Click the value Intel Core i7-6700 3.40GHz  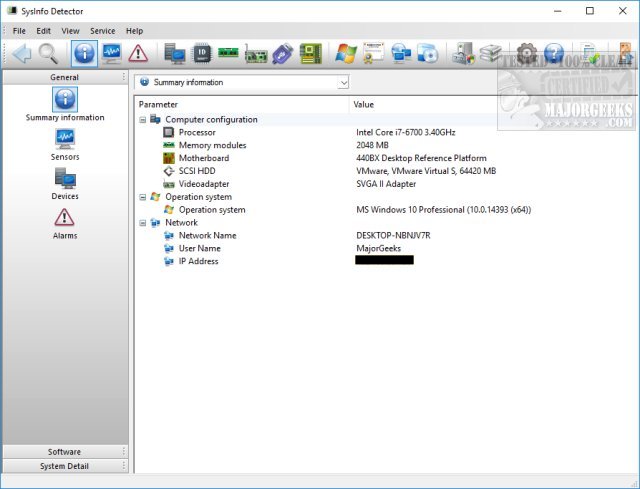pos(406,132)
